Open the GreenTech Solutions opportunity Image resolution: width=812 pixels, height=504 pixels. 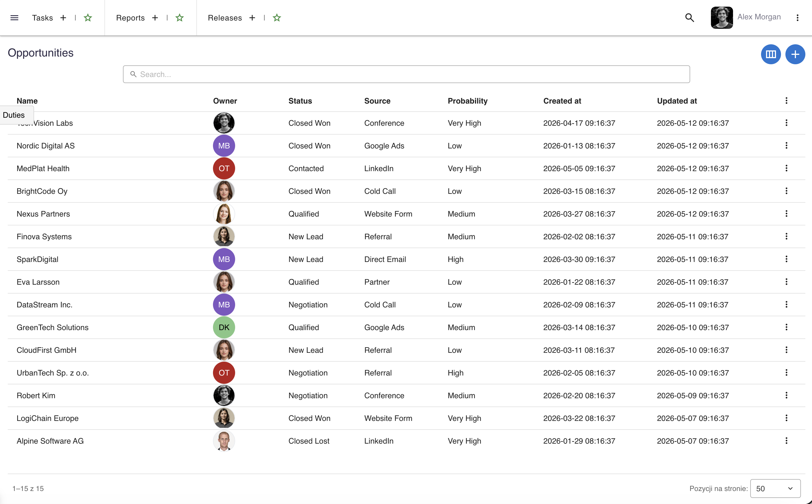tap(53, 327)
